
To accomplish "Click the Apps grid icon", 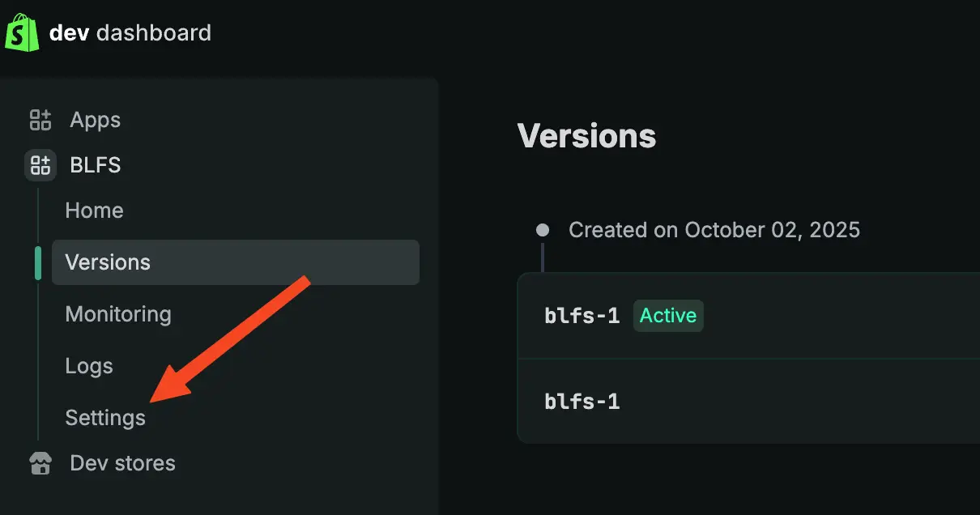I will (39, 119).
